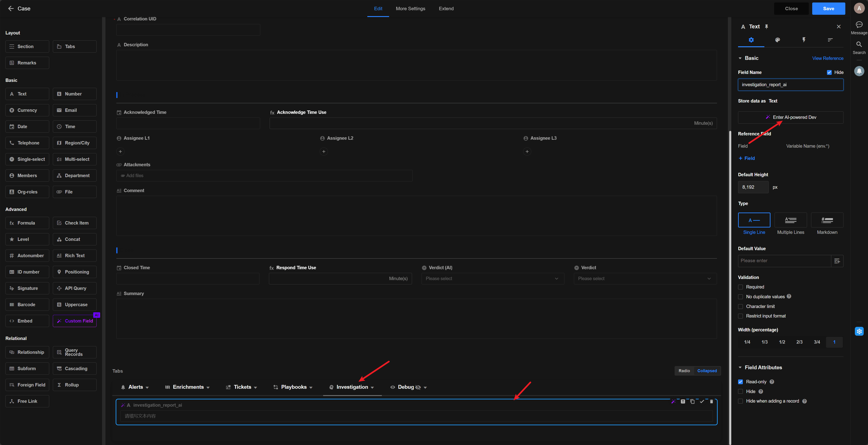Add a reference field with + Field
This screenshot has width=868, height=445.
[747, 158]
